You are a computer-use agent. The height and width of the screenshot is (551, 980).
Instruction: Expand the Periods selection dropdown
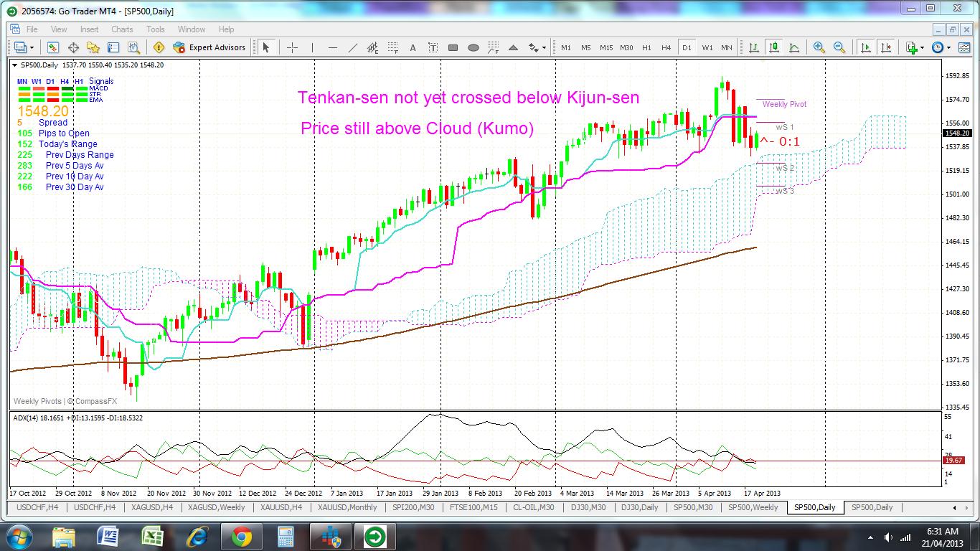click(948, 47)
